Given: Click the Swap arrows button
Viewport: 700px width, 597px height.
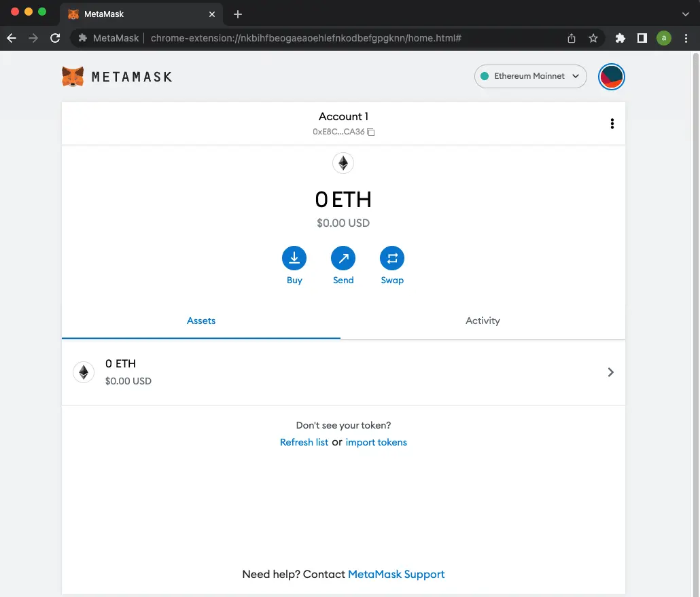Looking at the screenshot, I should tap(392, 258).
